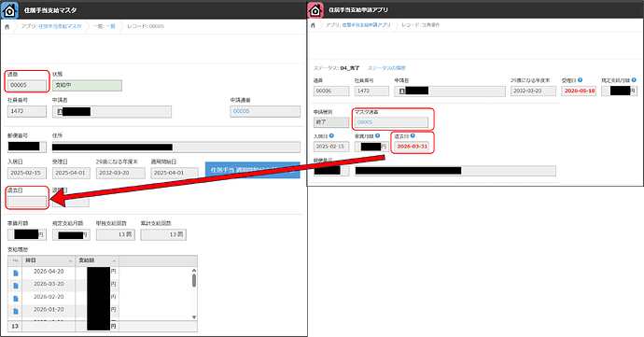This screenshot has height=337, width=644.
Task: Sort payment history by 支給額 column arrow
Action: 114,261
